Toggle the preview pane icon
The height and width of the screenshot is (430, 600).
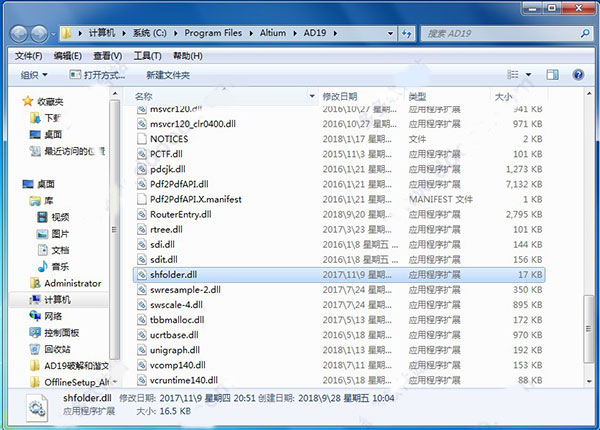[552, 75]
